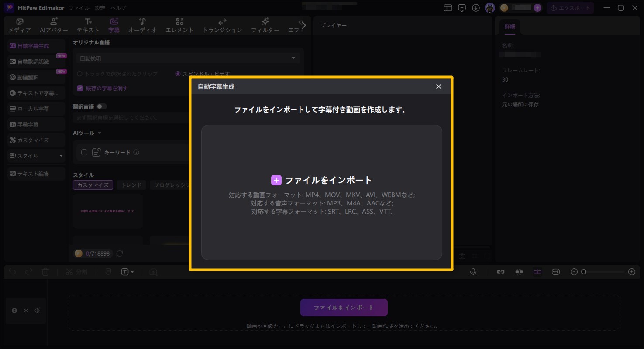The width and height of the screenshot is (644, 349).
Task: Enable the 既存の字幕を消す checkbox
Action: (79, 88)
